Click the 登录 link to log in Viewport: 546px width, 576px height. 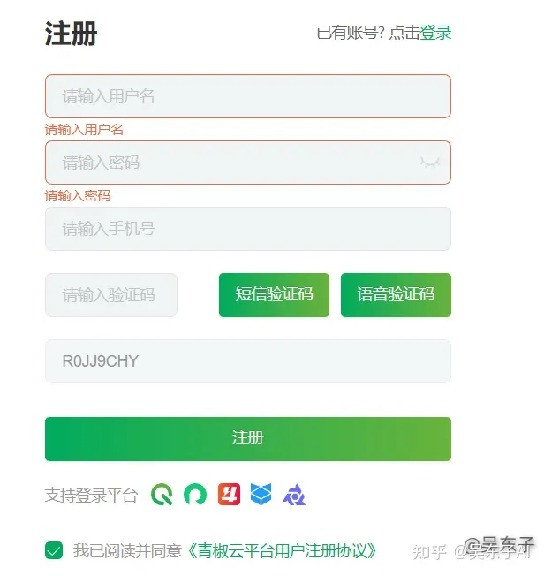point(435,33)
